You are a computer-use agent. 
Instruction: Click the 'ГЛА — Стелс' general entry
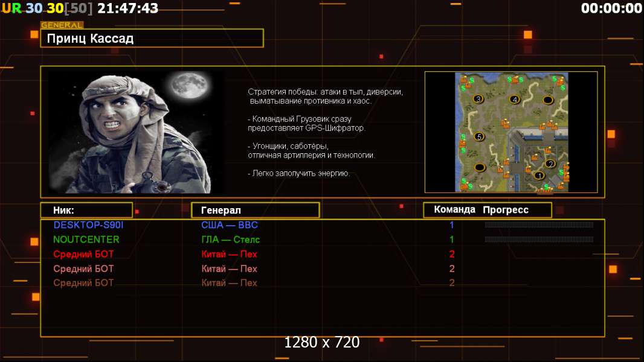[x=230, y=240]
